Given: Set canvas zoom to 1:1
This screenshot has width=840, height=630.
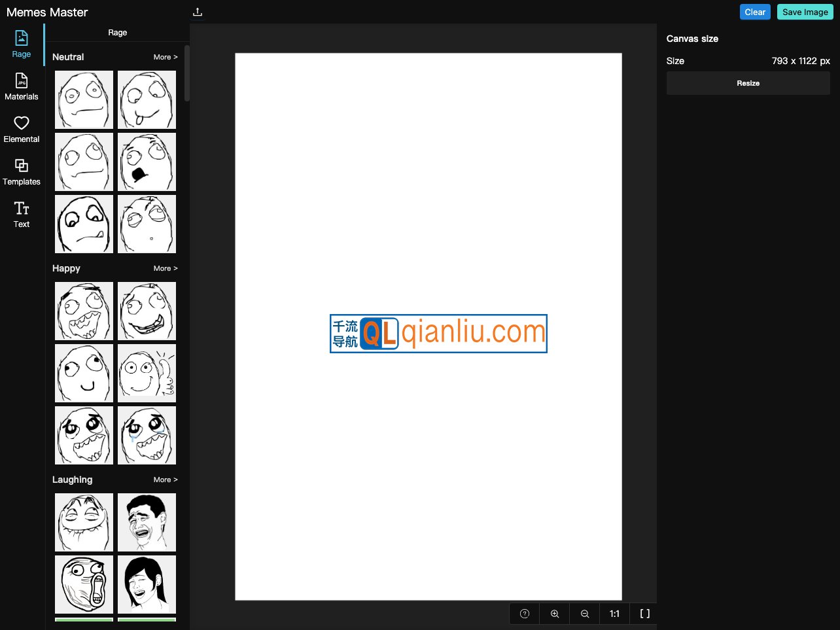Looking at the screenshot, I should point(614,614).
